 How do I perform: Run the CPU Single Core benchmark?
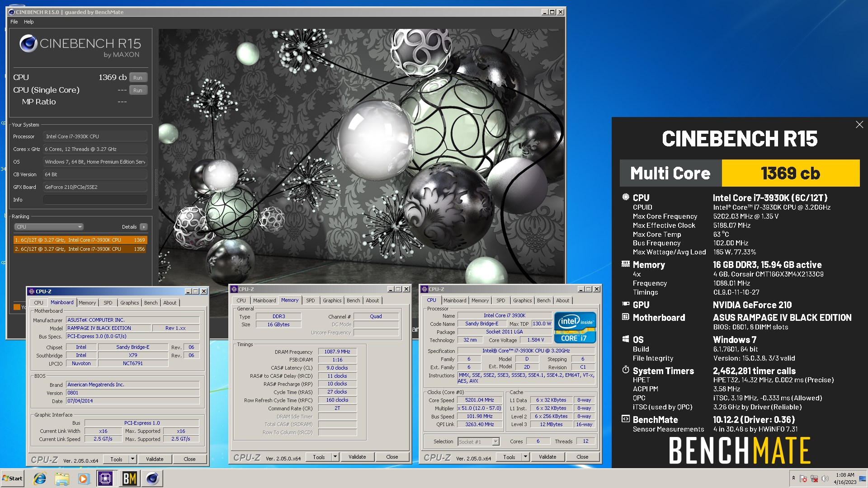[138, 90]
